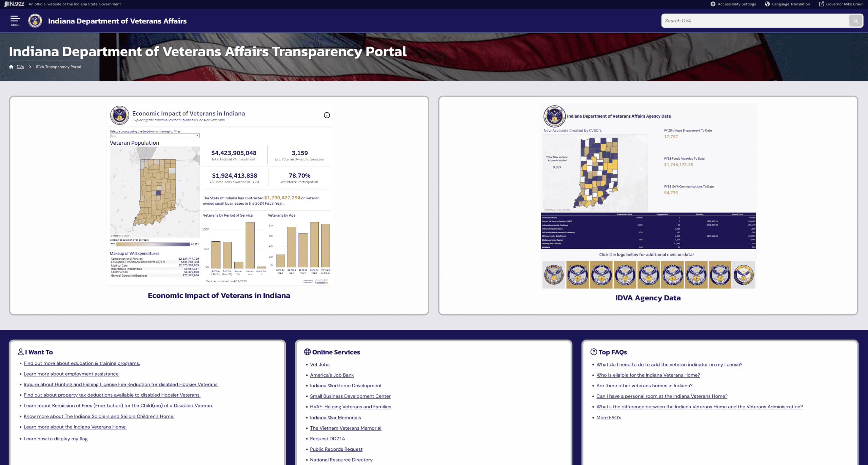Image resolution: width=868 pixels, height=465 pixels.
Task: Click the dashboard info circle icon
Action: [327, 115]
